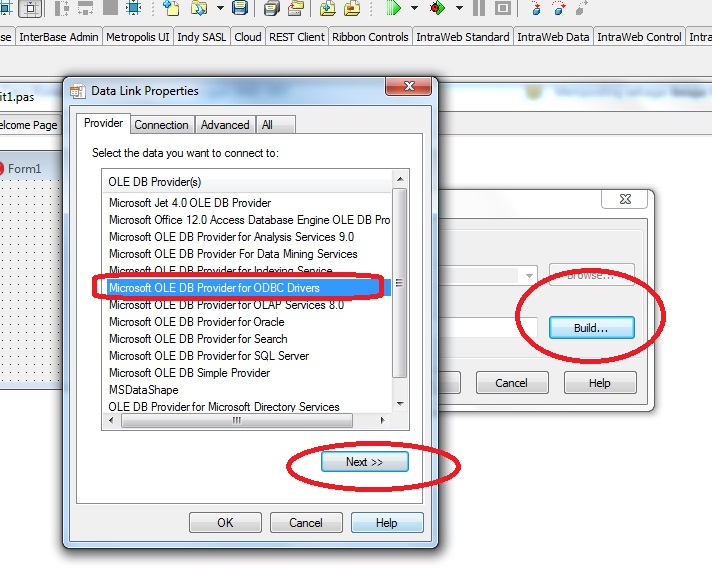Select Microsoft Office 12.0 Access Database Engine provider
Viewport: 712px width, 570px height.
click(x=249, y=220)
